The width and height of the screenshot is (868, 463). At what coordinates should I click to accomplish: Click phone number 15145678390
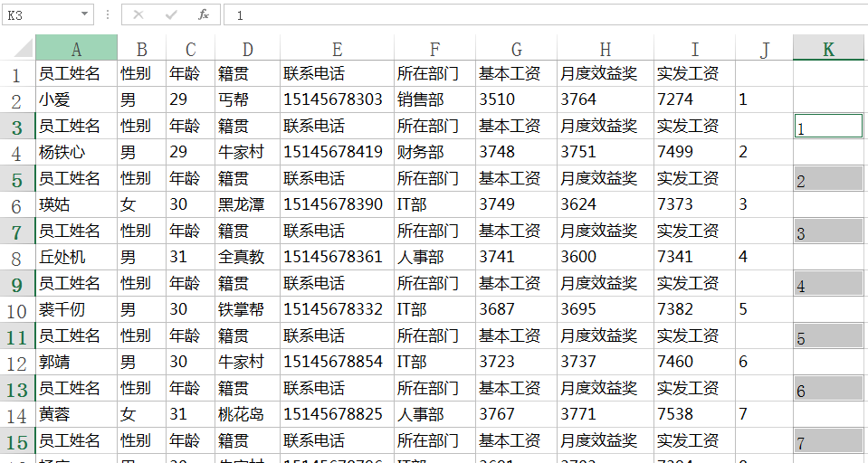(337, 204)
